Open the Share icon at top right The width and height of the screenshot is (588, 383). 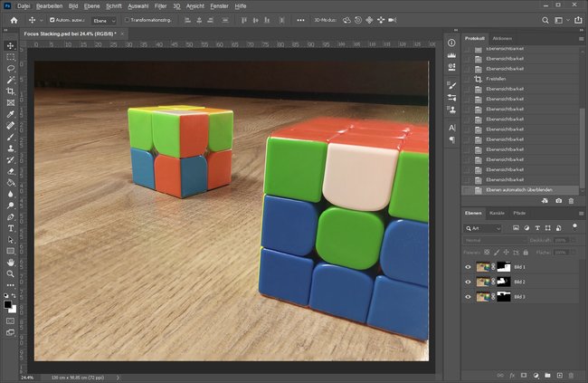pyautogui.click(x=578, y=20)
